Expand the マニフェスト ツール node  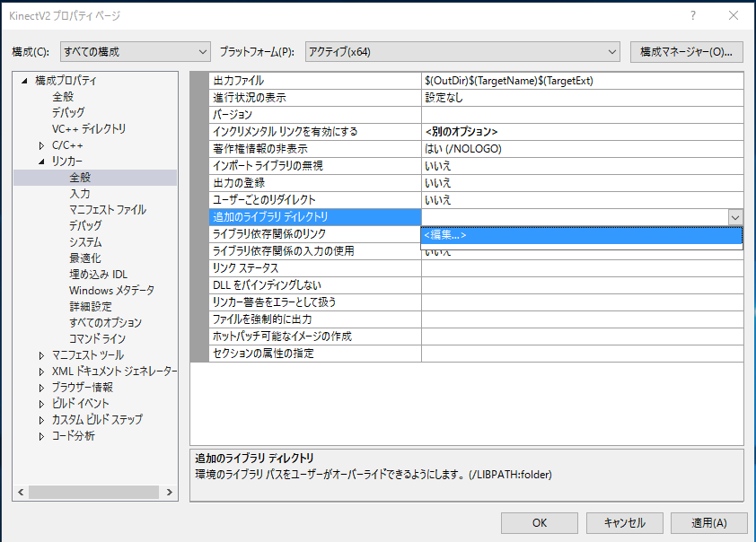(41, 355)
